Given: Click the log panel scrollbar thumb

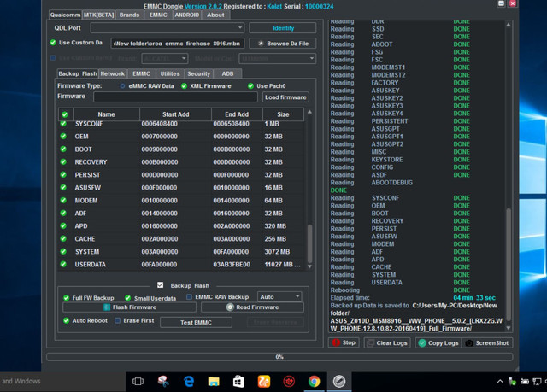Looking at the screenshot, I should [509, 264].
